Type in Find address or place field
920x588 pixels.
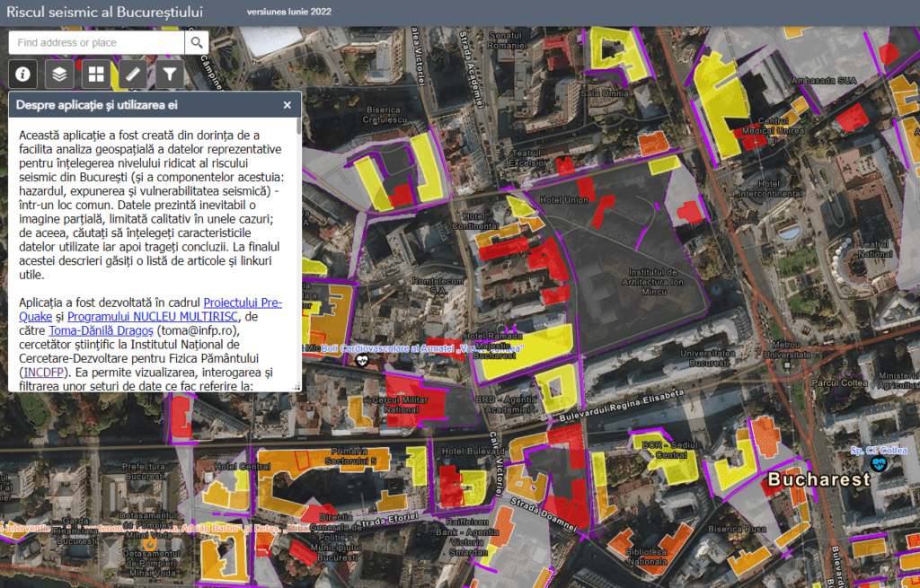coord(97,42)
